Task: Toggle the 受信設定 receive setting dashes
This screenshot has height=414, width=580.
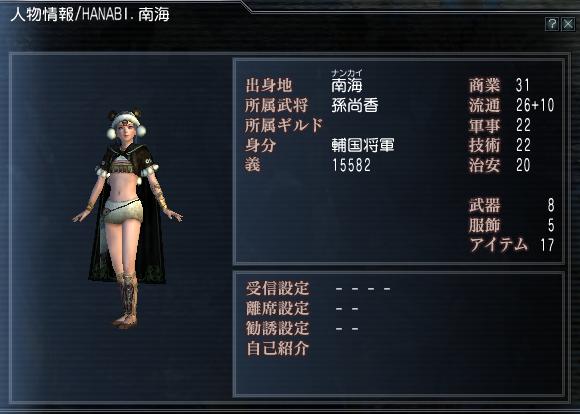Action: (x=363, y=288)
